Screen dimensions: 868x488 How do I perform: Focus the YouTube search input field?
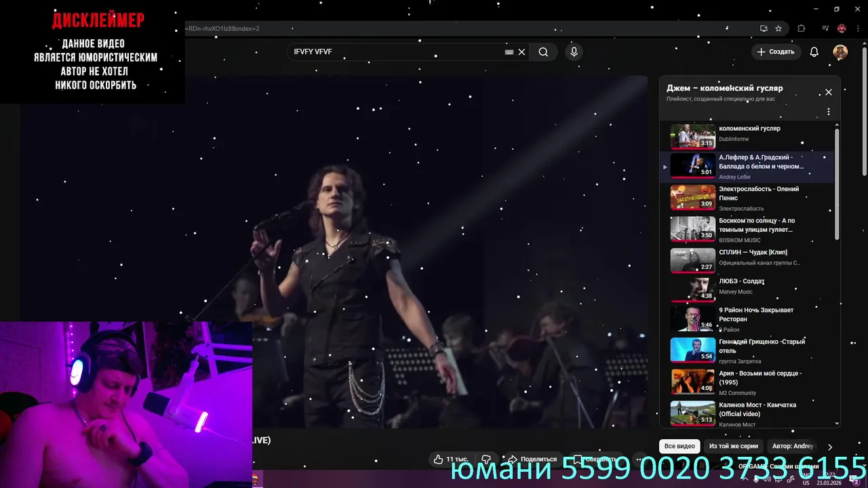click(x=397, y=52)
